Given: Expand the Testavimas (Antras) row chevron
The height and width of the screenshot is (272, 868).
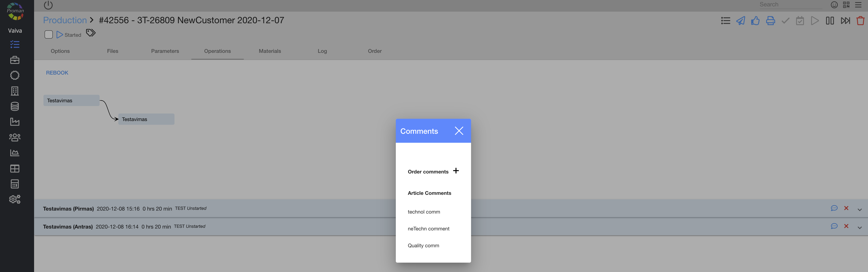Looking at the screenshot, I should (x=860, y=227).
